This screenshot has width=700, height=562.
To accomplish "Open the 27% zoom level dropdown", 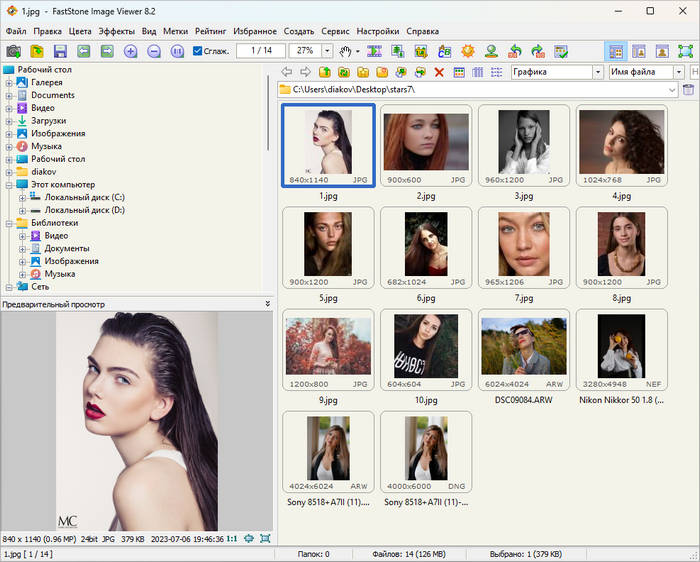I will click(328, 51).
